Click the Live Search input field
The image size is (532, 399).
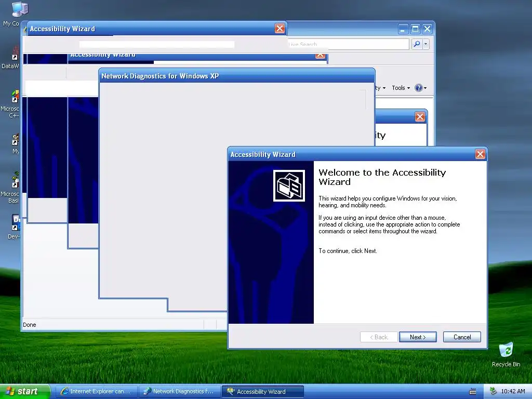348,44
